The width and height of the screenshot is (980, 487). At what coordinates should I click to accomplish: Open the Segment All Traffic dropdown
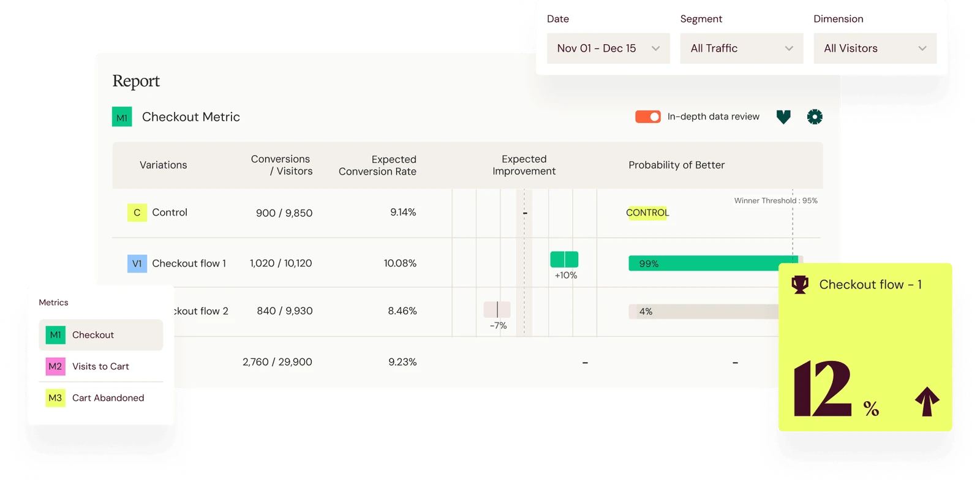click(x=742, y=48)
